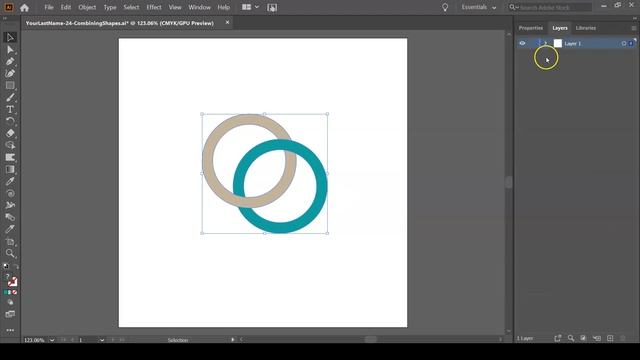Image resolution: width=640 pixels, height=360 pixels.
Task: Select the Paintbrush tool
Action: [10, 98]
